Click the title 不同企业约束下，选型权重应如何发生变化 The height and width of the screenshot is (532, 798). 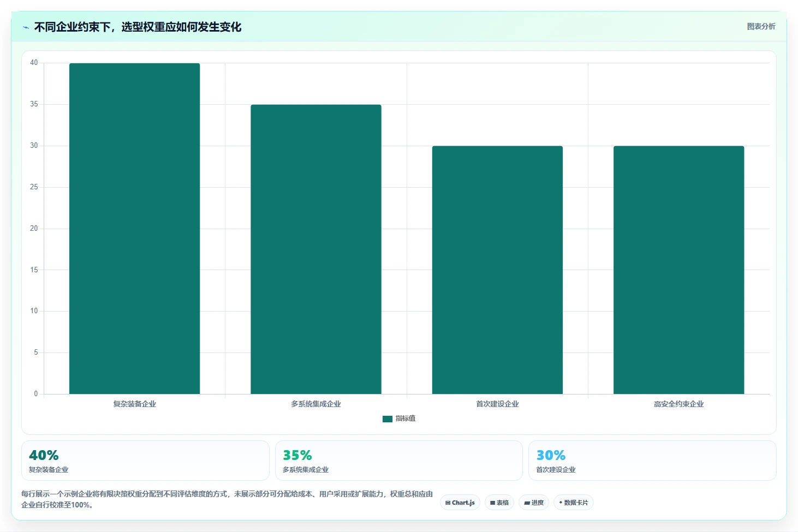click(138, 27)
